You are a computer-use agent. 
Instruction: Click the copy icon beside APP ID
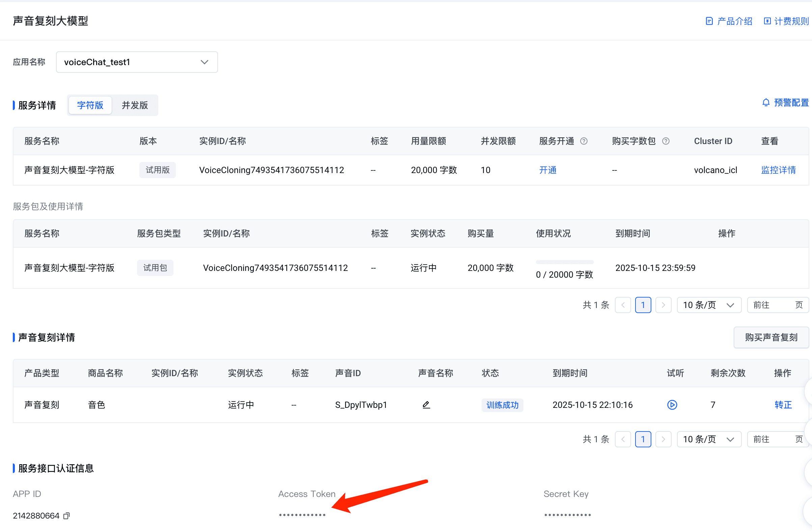(66, 516)
